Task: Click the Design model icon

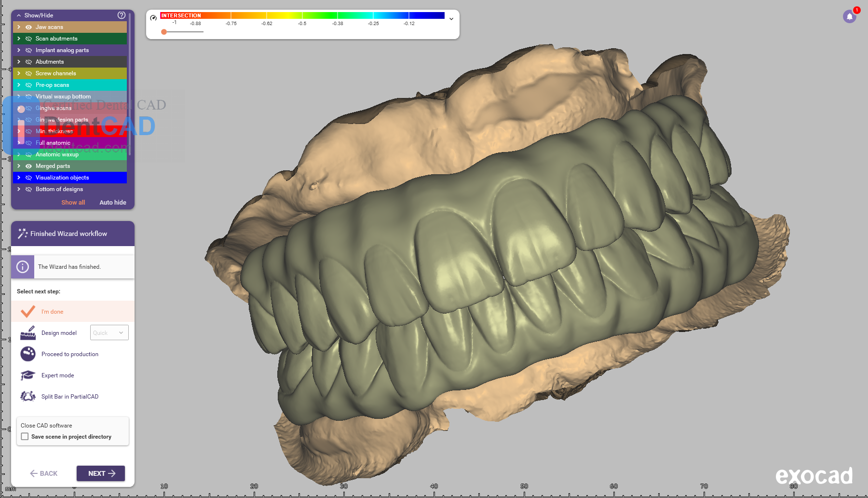Action: pyautogui.click(x=28, y=333)
